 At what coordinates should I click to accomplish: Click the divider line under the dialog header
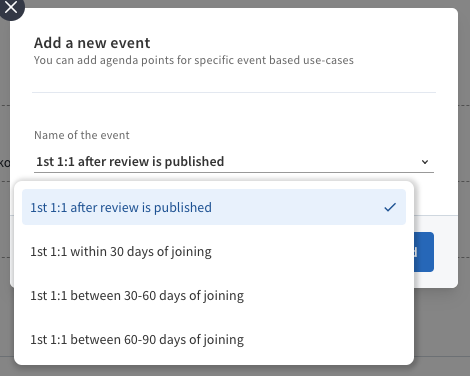pyautogui.click(x=234, y=92)
